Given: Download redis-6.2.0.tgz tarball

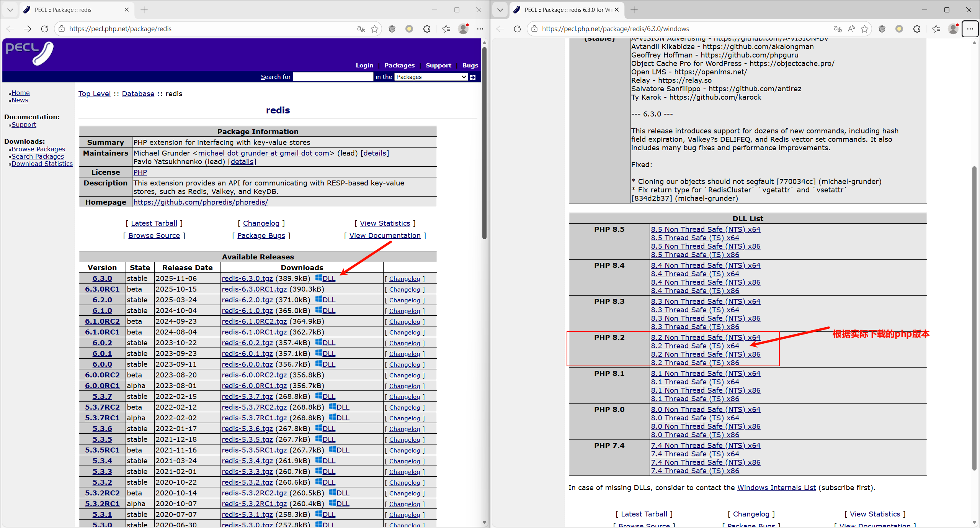Looking at the screenshot, I should [247, 300].
